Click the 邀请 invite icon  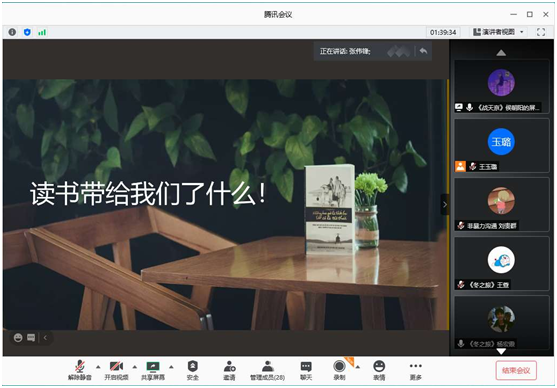(x=229, y=366)
